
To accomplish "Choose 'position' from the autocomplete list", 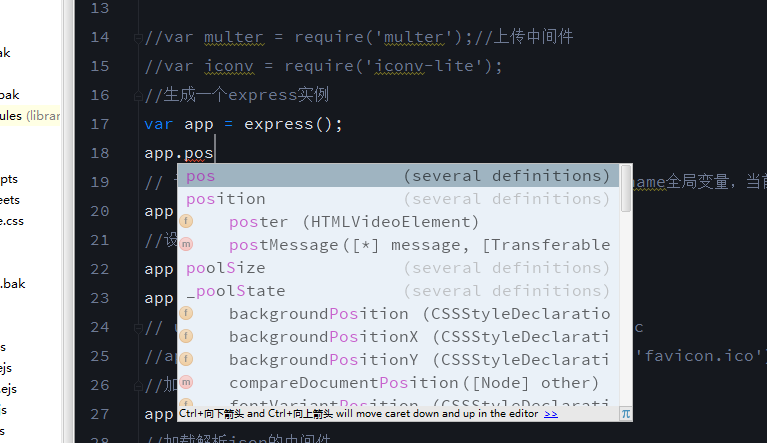I will pyautogui.click(x=398, y=199).
